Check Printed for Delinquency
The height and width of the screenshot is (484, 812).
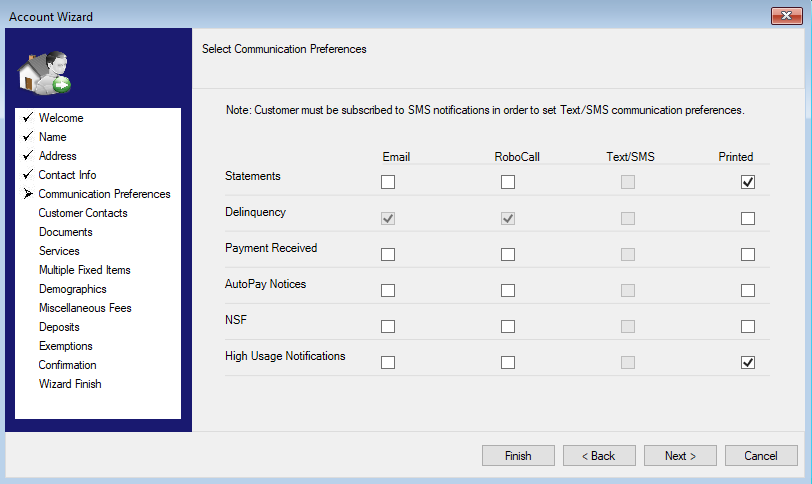click(748, 218)
